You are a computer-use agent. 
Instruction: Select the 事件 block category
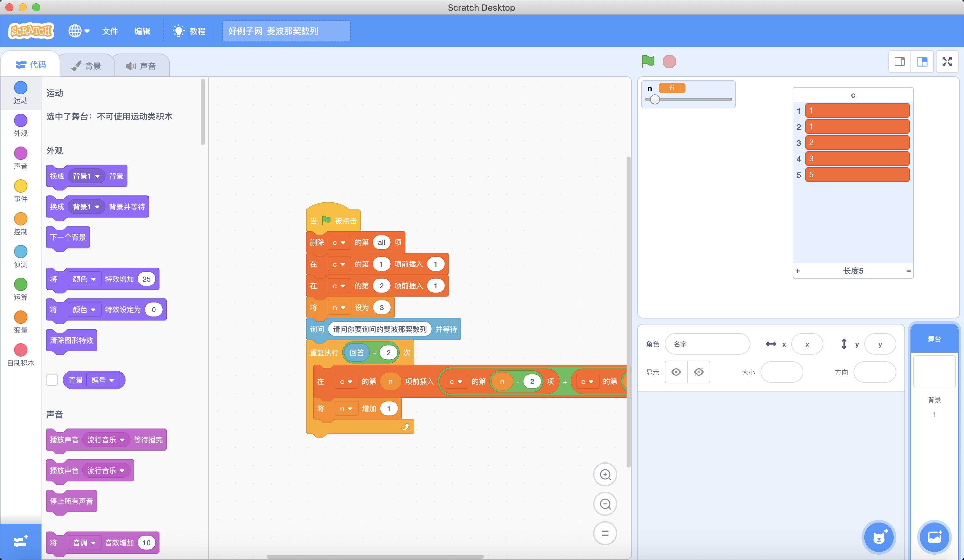click(21, 191)
